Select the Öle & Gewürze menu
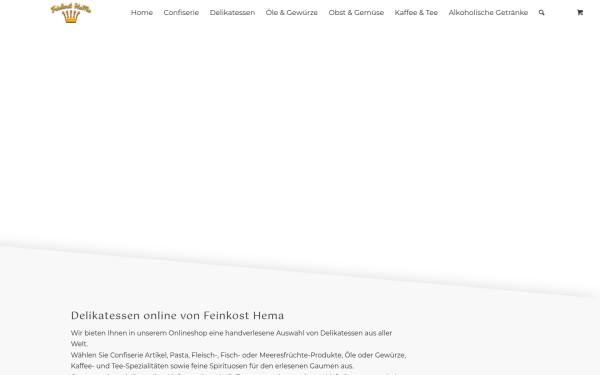 coord(292,13)
